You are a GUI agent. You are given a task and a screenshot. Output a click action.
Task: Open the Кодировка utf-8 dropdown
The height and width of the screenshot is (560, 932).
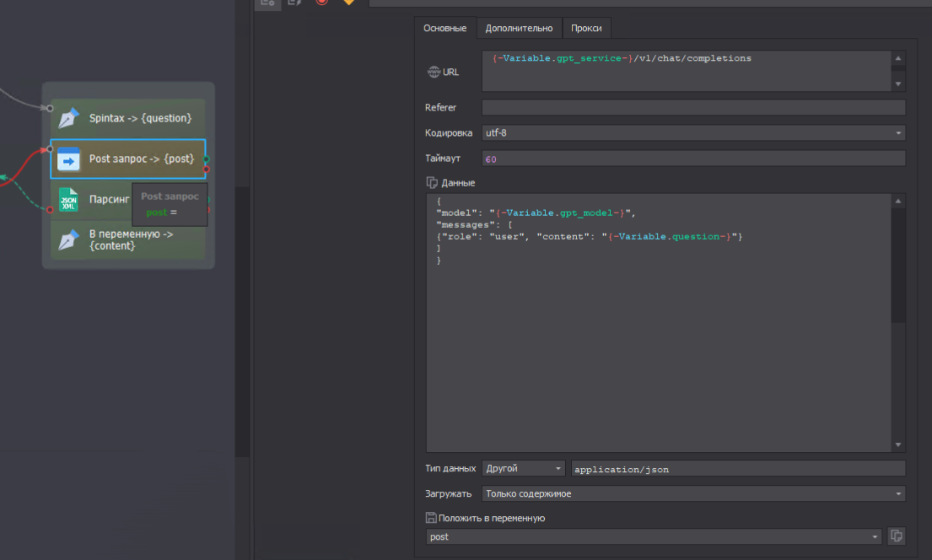click(692, 132)
